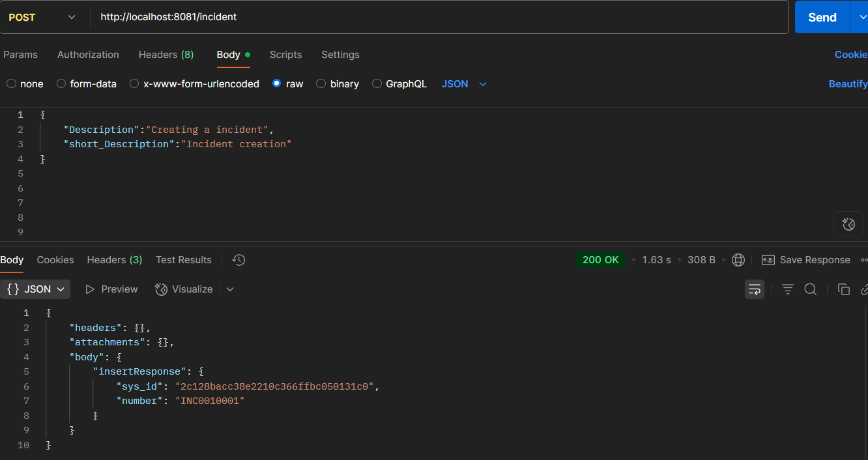868x460 pixels.
Task: Click the Visualize button
Action: click(x=184, y=289)
